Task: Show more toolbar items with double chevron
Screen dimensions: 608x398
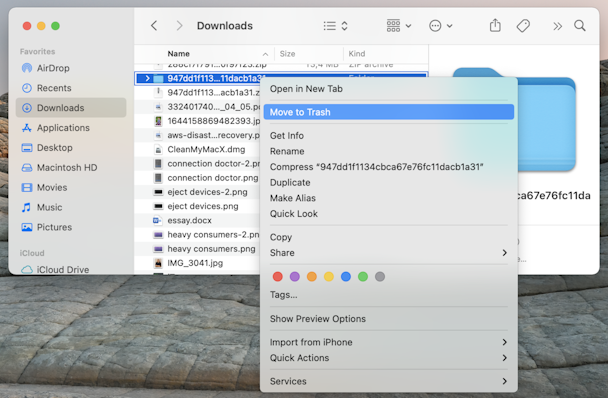Action: click(557, 26)
